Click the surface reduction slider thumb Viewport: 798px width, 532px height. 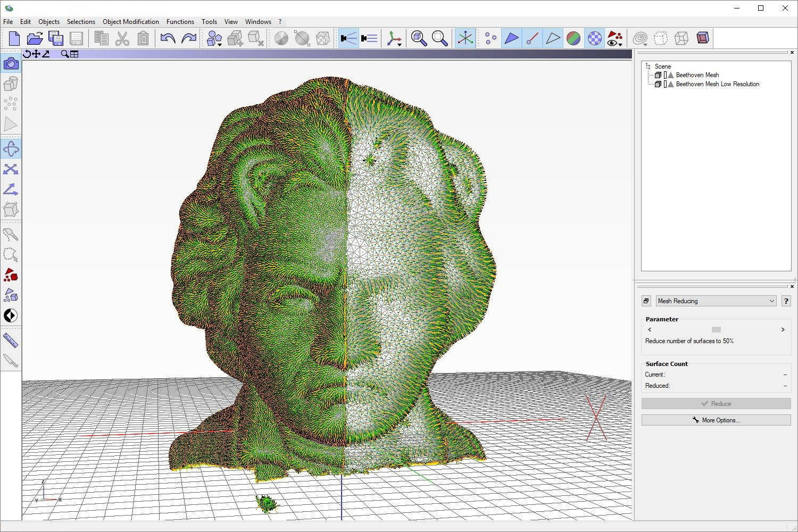(x=716, y=330)
